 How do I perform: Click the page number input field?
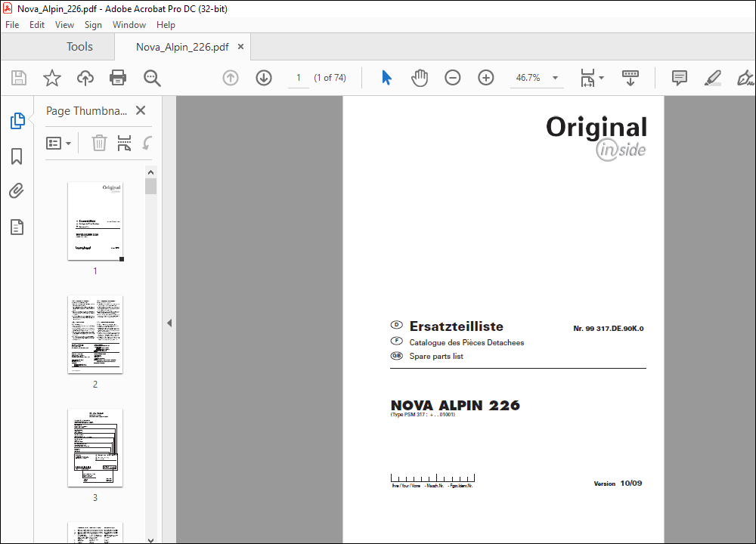pyautogui.click(x=299, y=78)
